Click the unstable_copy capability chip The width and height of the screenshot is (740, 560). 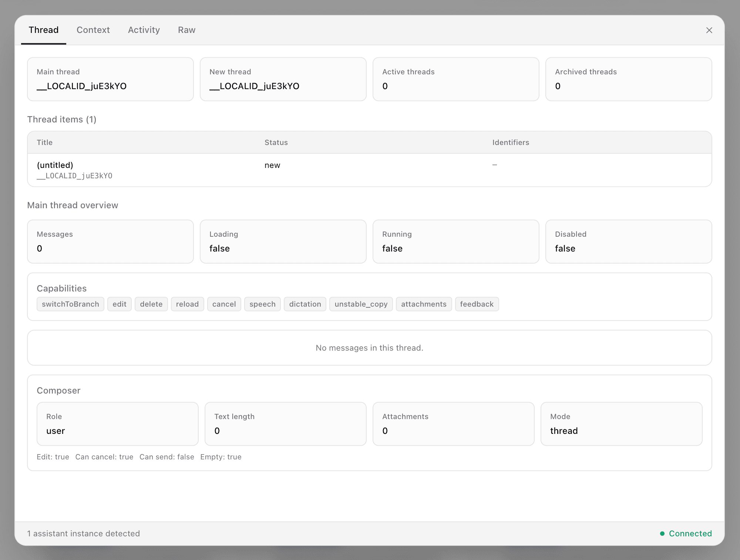point(361,304)
